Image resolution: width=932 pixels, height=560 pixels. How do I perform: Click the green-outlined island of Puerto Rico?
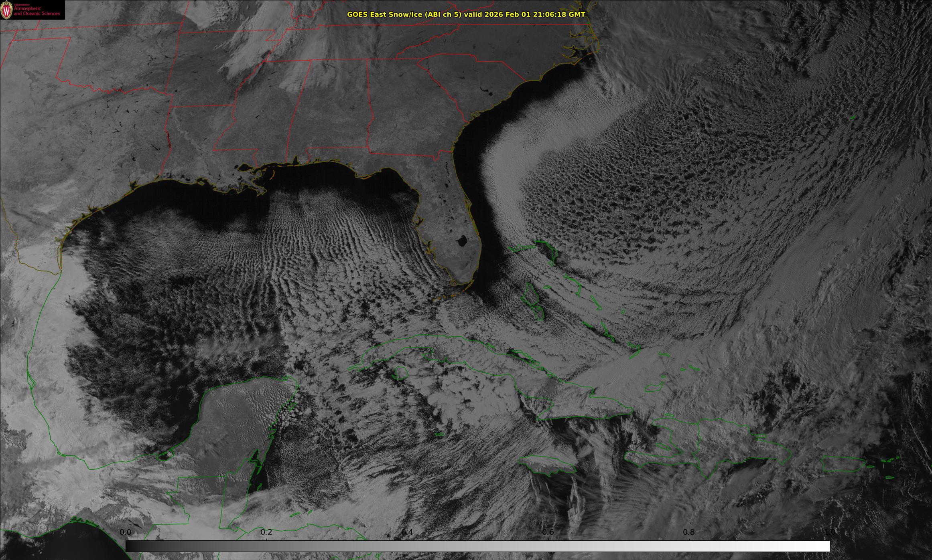843,464
